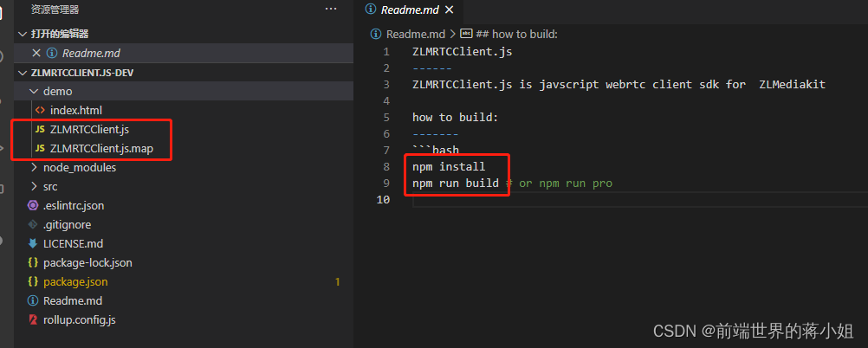
Task: Click the '## how to build:' breadcrumb
Action: (516, 35)
